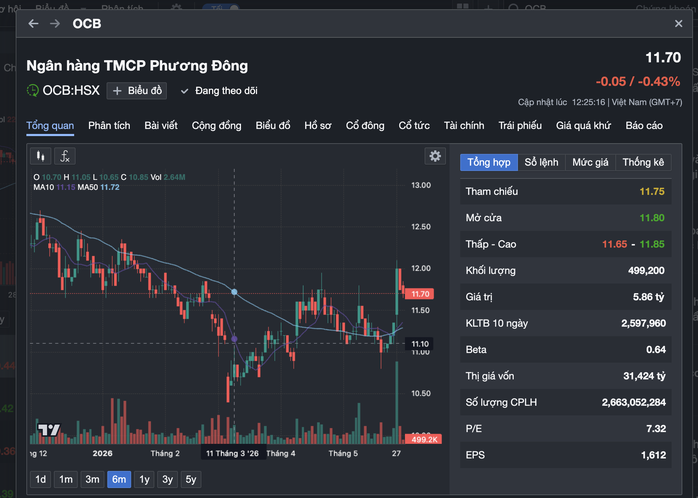Open the Mức giá panel tab

click(590, 162)
